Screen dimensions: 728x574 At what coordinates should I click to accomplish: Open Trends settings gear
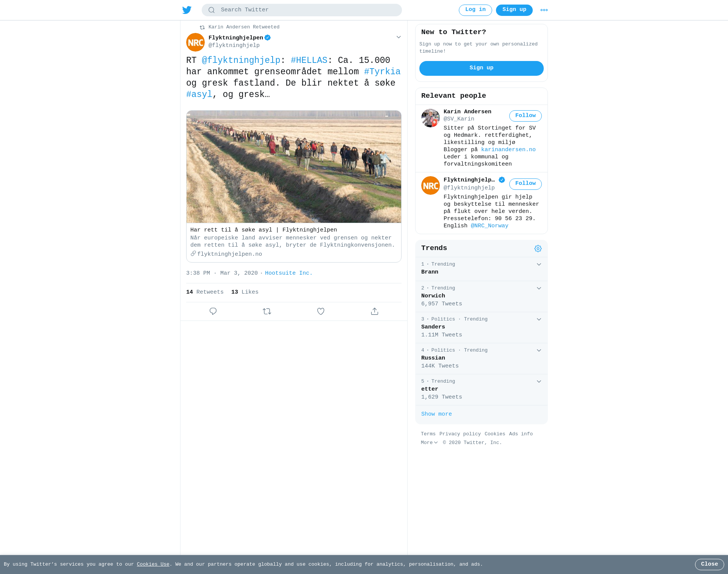[x=538, y=249]
